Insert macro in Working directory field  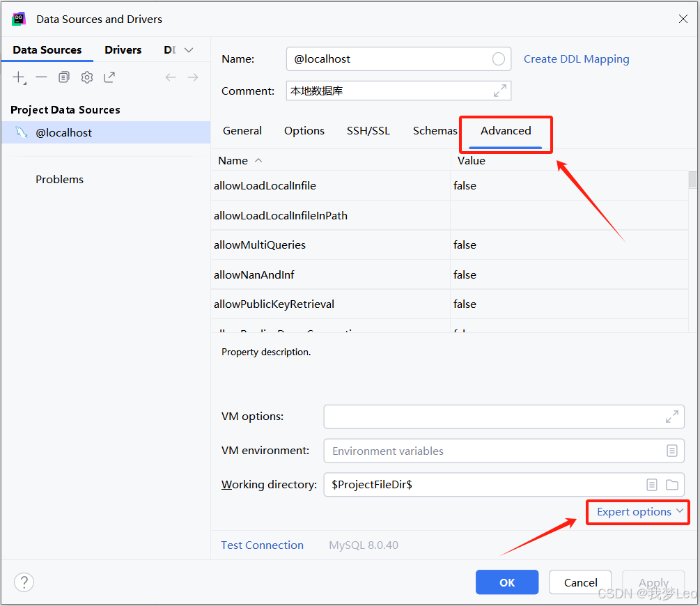click(652, 485)
